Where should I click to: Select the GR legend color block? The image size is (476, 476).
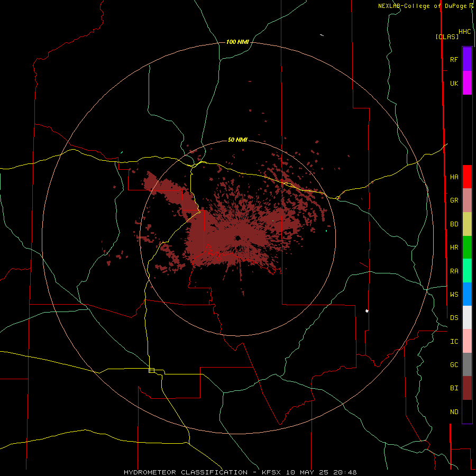click(467, 200)
